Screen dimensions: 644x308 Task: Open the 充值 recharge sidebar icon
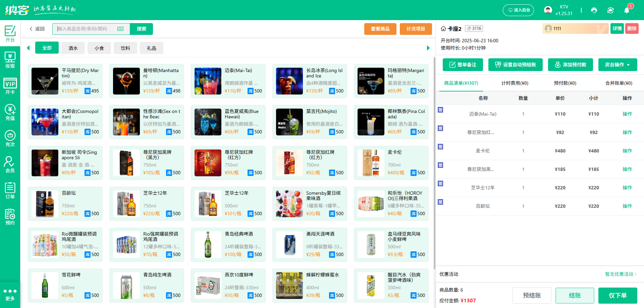[10, 112]
